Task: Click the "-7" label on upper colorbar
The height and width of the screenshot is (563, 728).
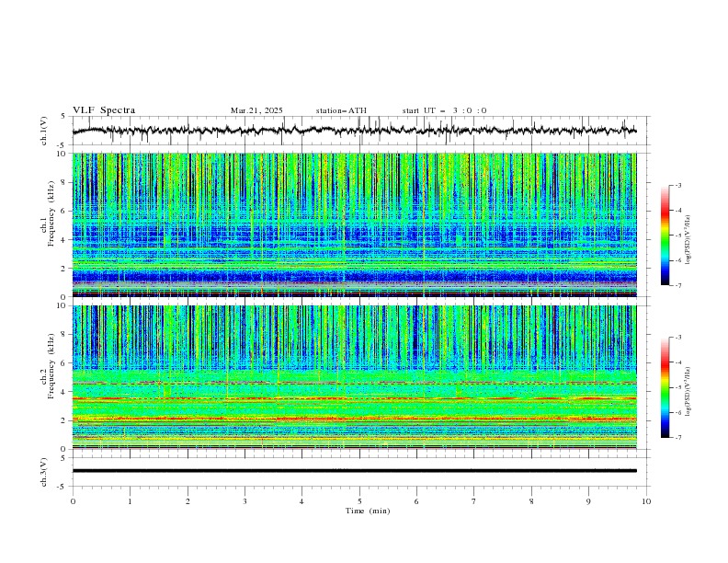Action: click(x=678, y=285)
